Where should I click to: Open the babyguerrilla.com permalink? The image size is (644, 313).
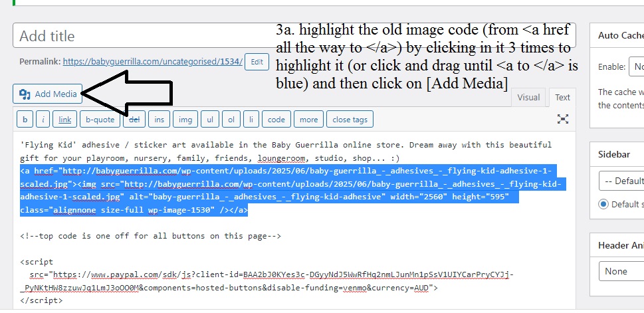coord(153,62)
